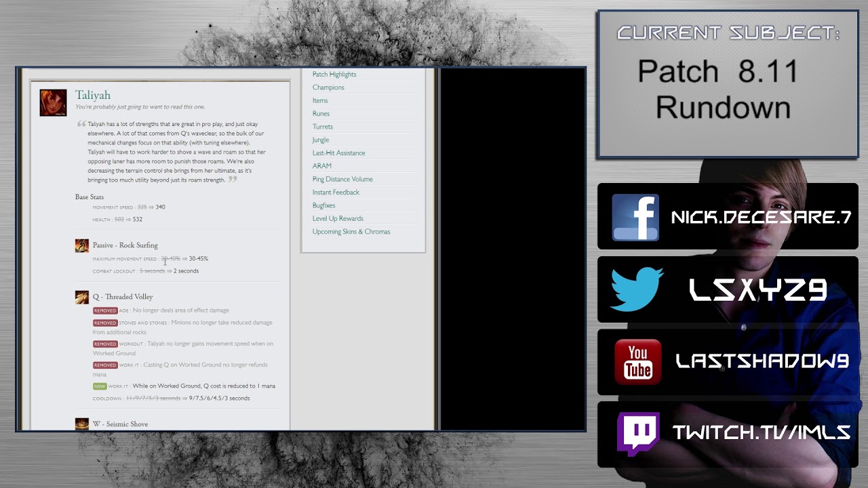Open the Patch Highlights link

pos(334,75)
